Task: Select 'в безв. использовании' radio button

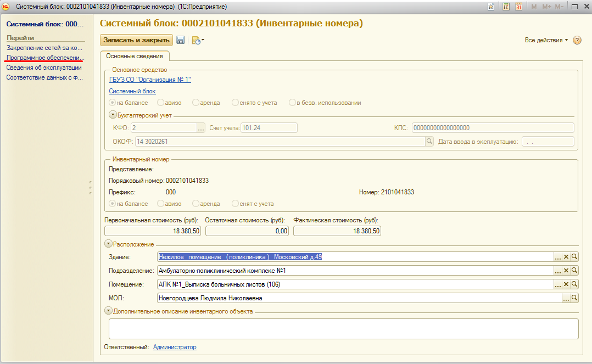Action: [x=292, y=103]
